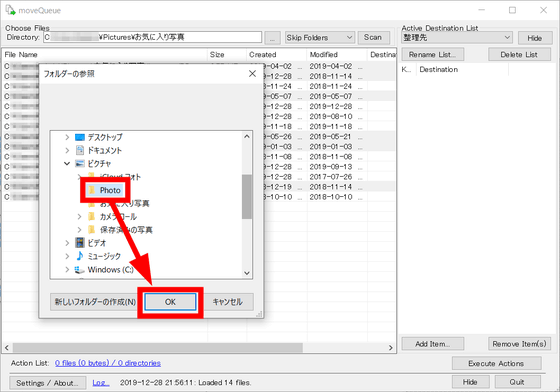Click the Add Item... button
Image resolution: width=560 pixels, height=392 pixels.
pyautogui.click(x=432, y=344)
